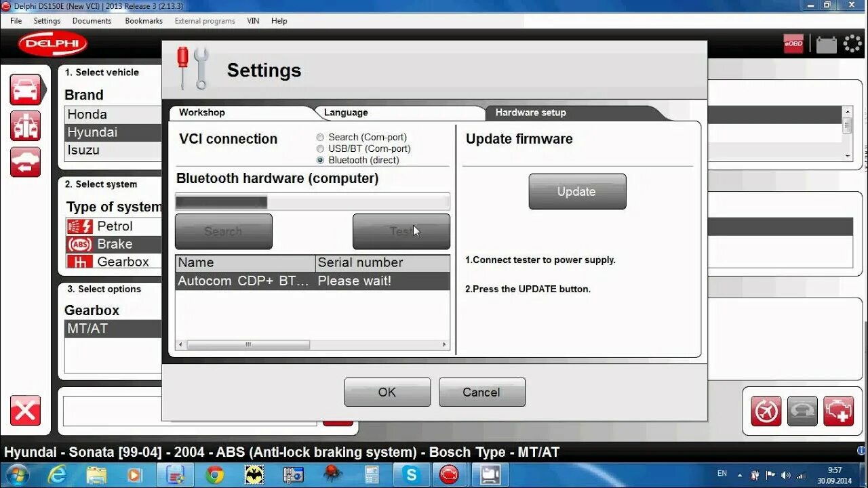This screenshot has height=488, width=868.
Task: Open Internet Explorer from the taskbar
Action: tap(58, 475)
